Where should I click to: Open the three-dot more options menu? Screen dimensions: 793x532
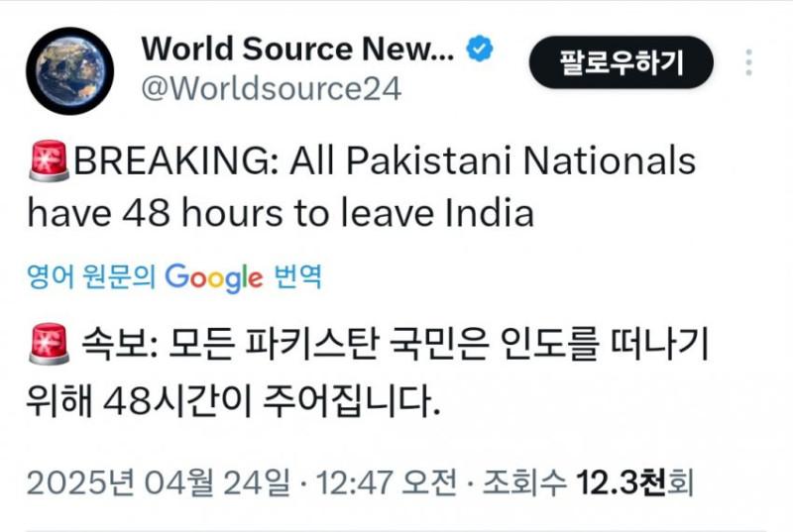pyautogui.click(x=748, y=63)
